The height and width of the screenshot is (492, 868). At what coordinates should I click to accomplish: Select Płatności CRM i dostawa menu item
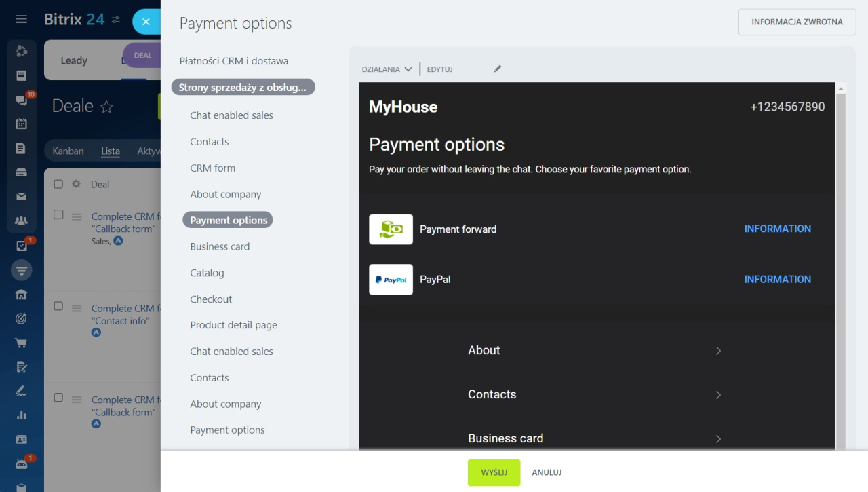pyautogui.click(x=234, y=61)
